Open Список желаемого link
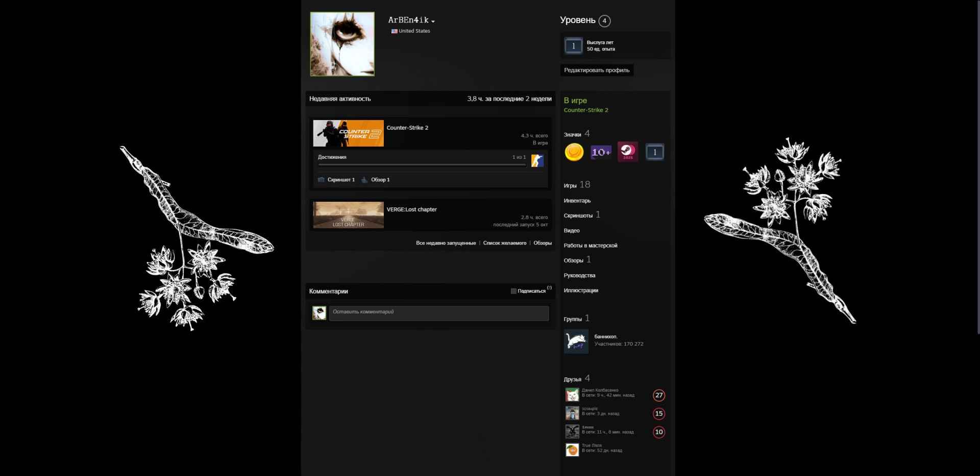 pos(505,243)
